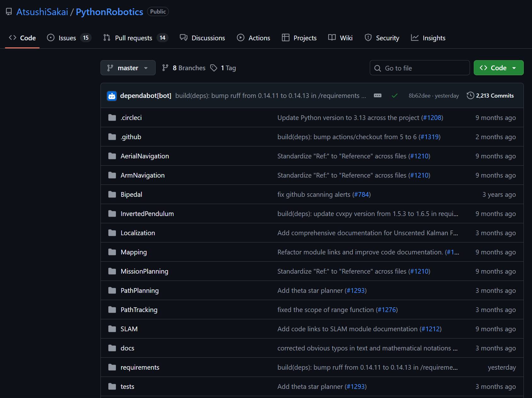Click the tag icon beside 1 Tag
This screenshot has height=398, width=532.
214,68
